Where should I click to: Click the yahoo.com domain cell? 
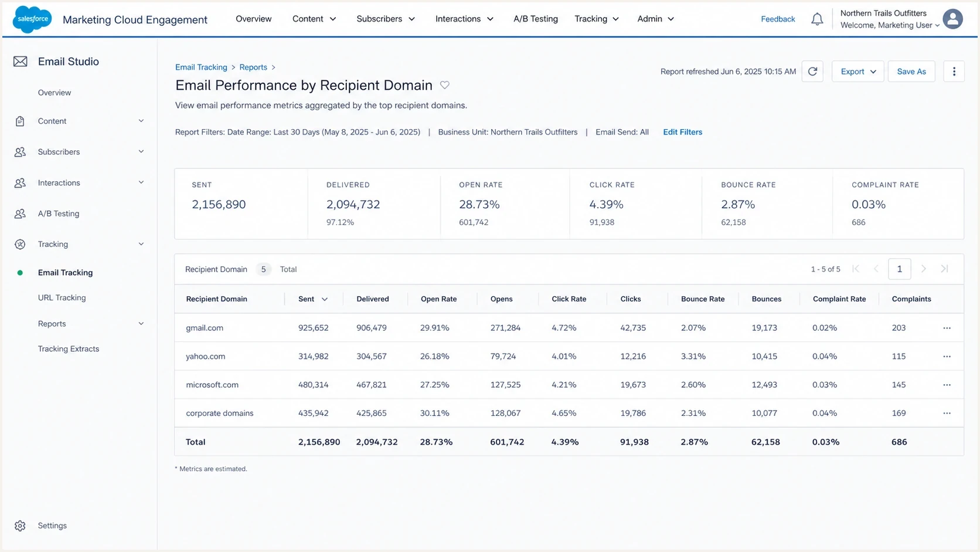[x=206, y=357]
